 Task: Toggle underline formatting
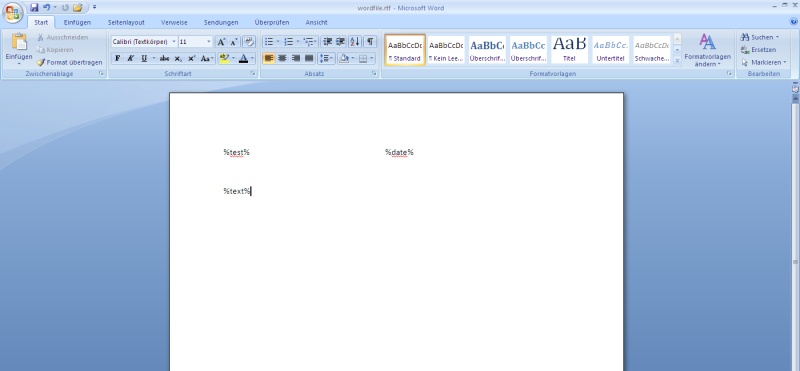(144, 58)
